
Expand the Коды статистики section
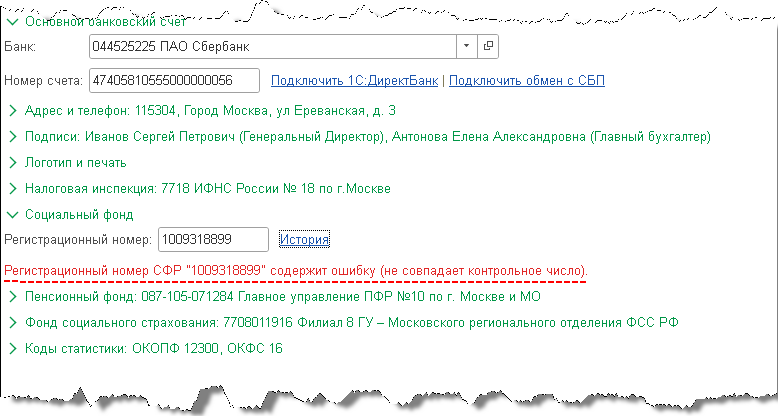click(x=145, y=348)
